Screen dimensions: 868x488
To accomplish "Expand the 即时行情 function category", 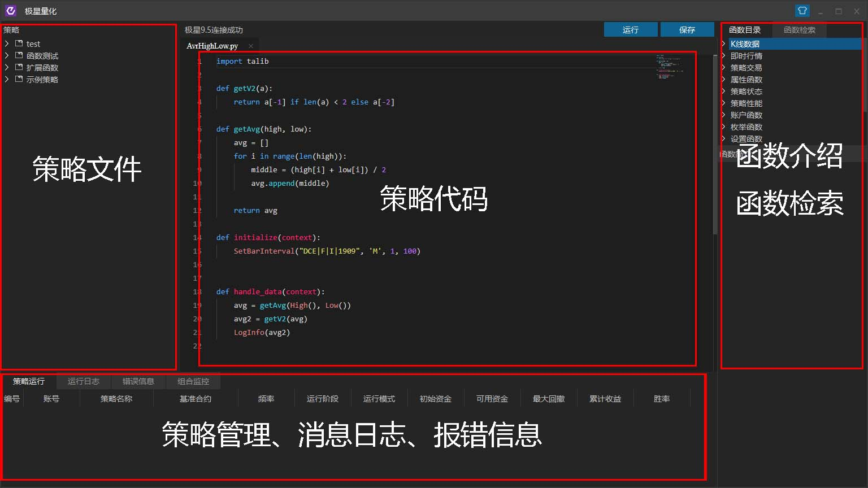I will point(724,55).
